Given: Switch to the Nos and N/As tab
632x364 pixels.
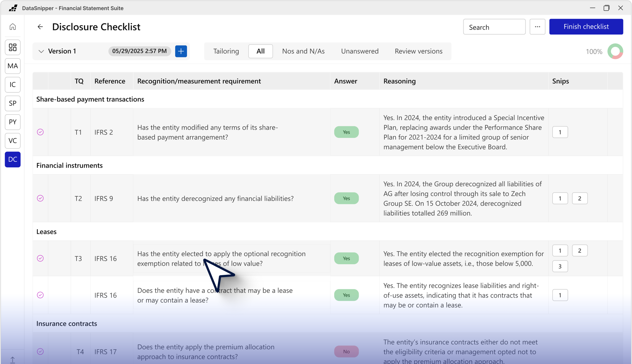Looking at the screenshot, I should coord(303,51).
